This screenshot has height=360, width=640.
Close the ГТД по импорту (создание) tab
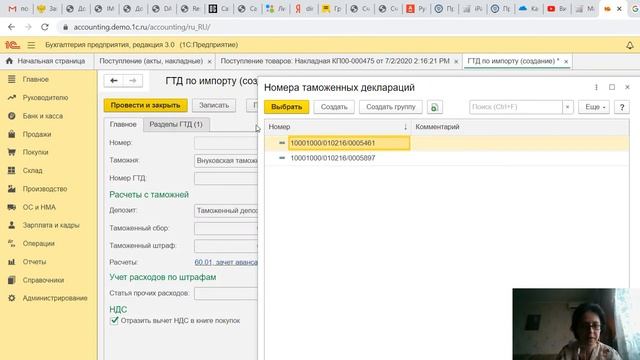click(566, 62)
